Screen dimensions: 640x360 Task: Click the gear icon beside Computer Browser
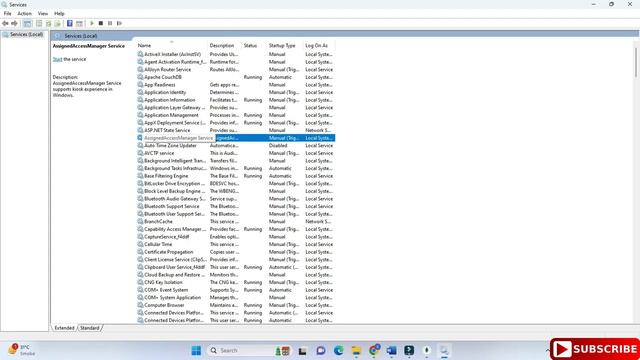tap(140, 305)
